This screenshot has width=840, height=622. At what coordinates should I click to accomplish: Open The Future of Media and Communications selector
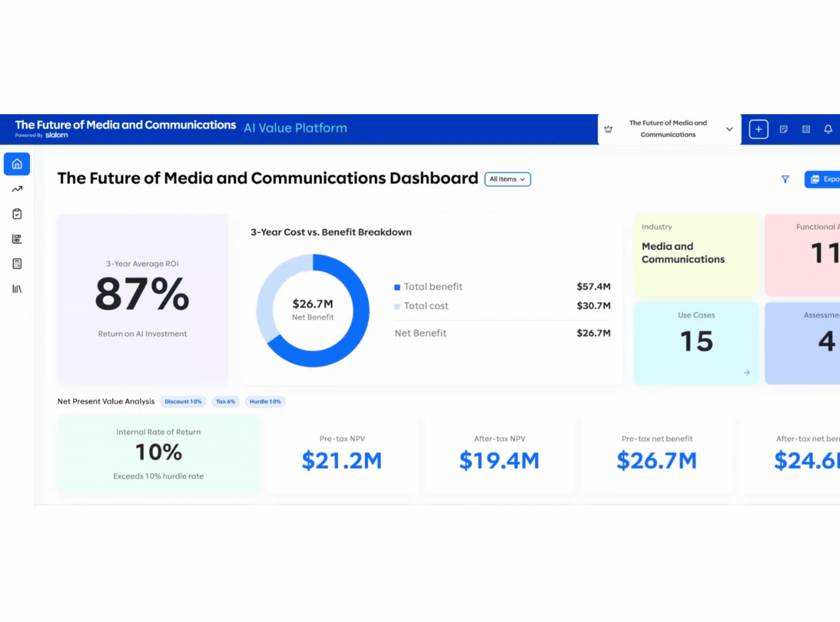(x=669, y=129)
